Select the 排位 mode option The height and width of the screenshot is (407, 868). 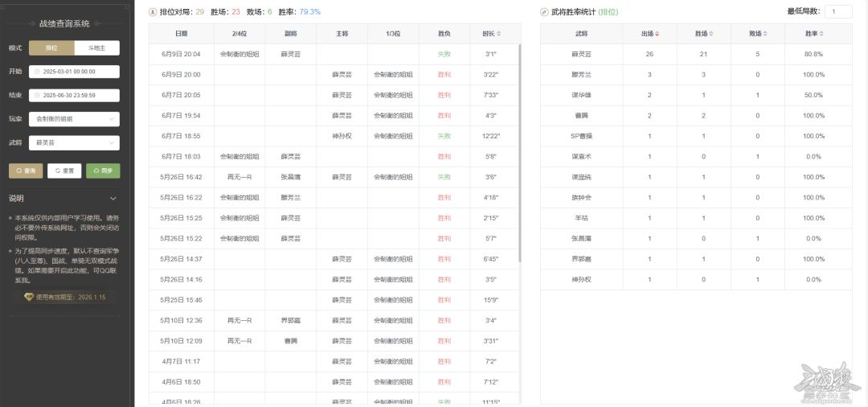[51, 48]
